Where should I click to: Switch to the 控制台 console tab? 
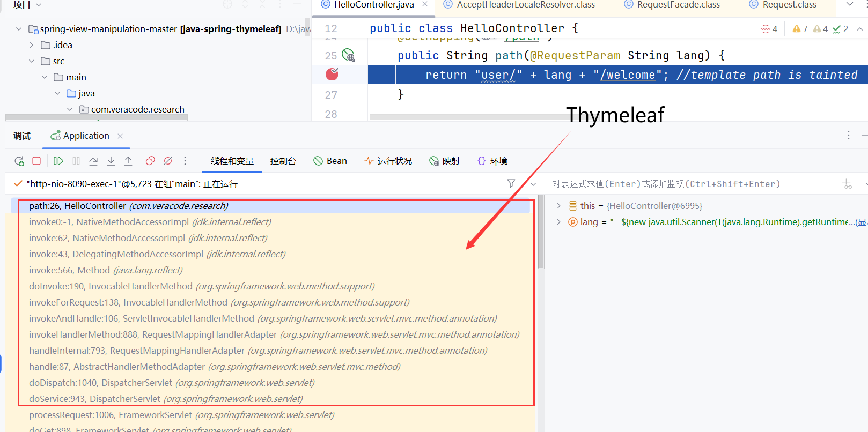(x=283, y=161)
